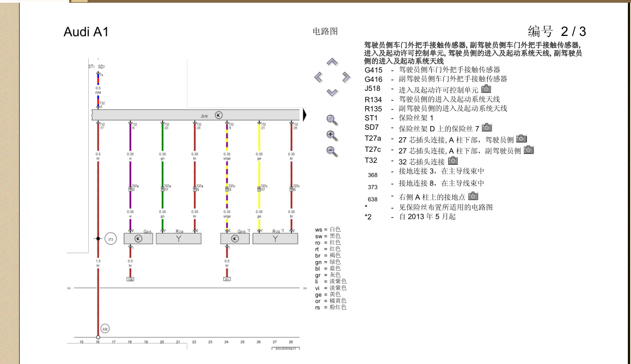Open the T27a connector camera icon
The height and width of the screenshot is (364, 631).
click(522, 139)
